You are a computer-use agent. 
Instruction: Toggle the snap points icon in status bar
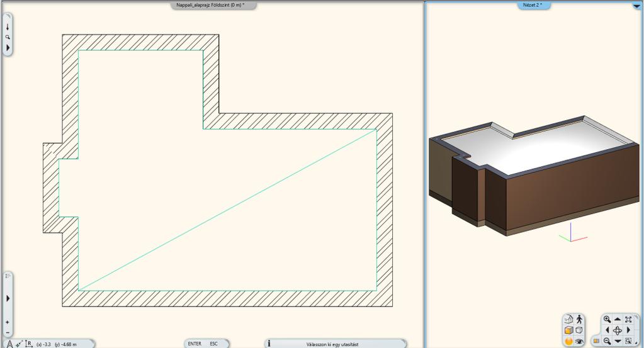tap(19, 344)
